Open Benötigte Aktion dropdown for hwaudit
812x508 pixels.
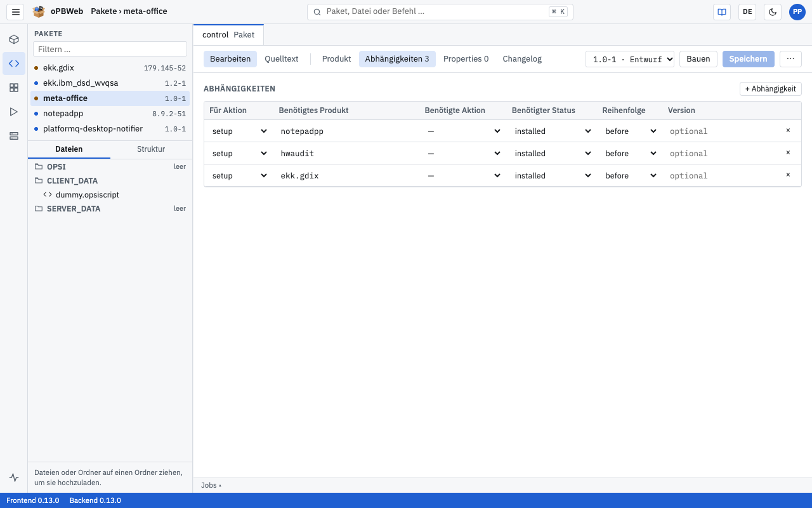[464, 154]
